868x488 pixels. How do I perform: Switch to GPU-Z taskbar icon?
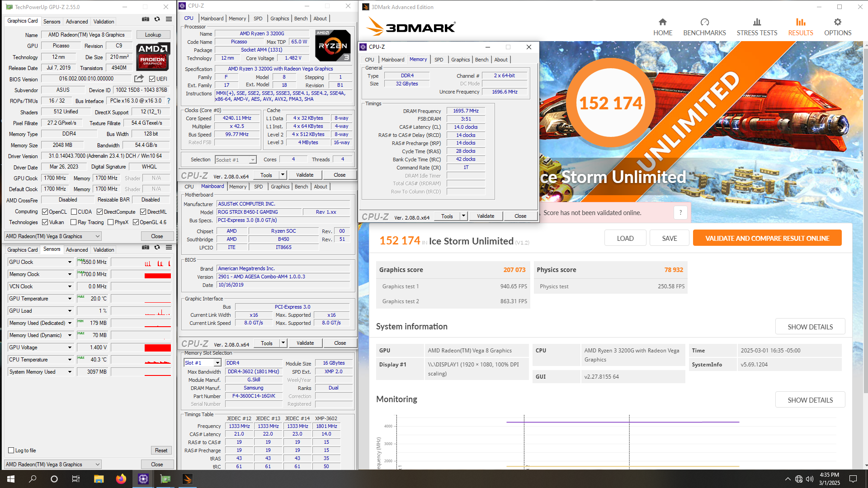click(165, 479)
